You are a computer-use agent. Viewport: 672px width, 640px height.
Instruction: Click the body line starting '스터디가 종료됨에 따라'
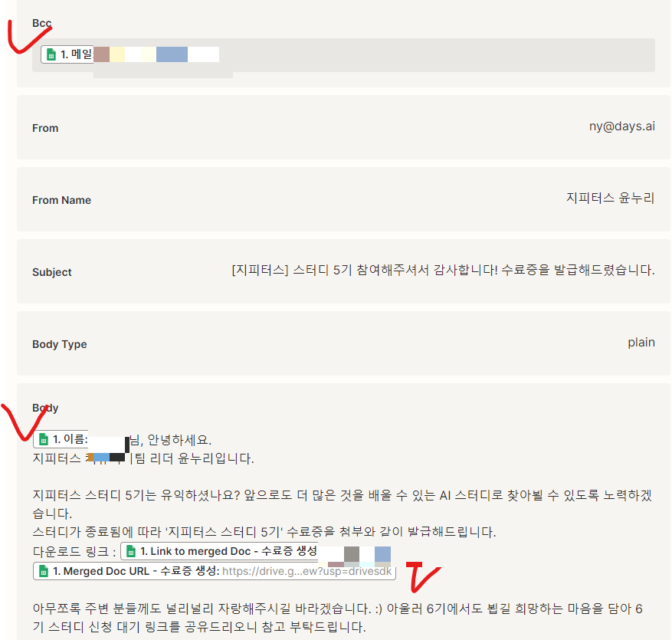point(264,532)
